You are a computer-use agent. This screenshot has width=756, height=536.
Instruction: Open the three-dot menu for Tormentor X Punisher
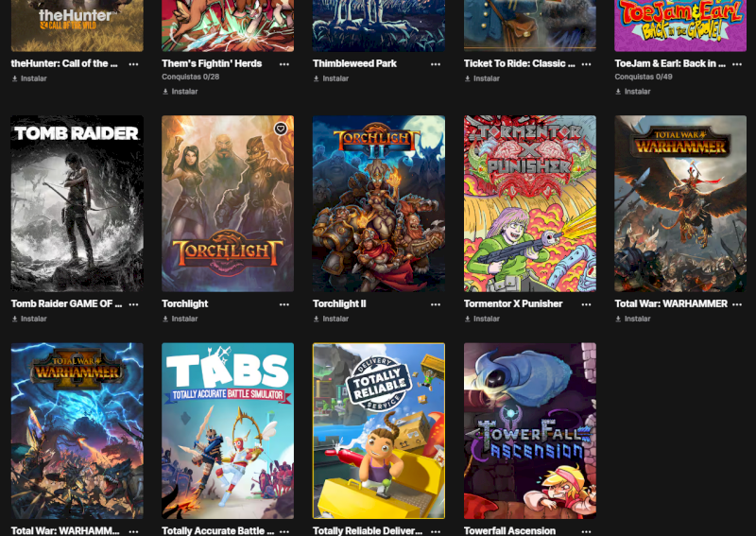tap(586, 304)
